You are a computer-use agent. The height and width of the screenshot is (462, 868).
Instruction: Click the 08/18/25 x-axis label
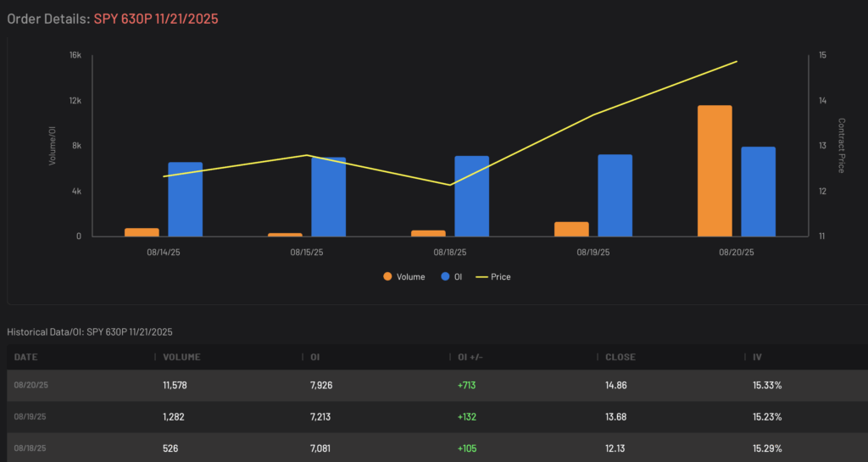[x=450, y=253]
